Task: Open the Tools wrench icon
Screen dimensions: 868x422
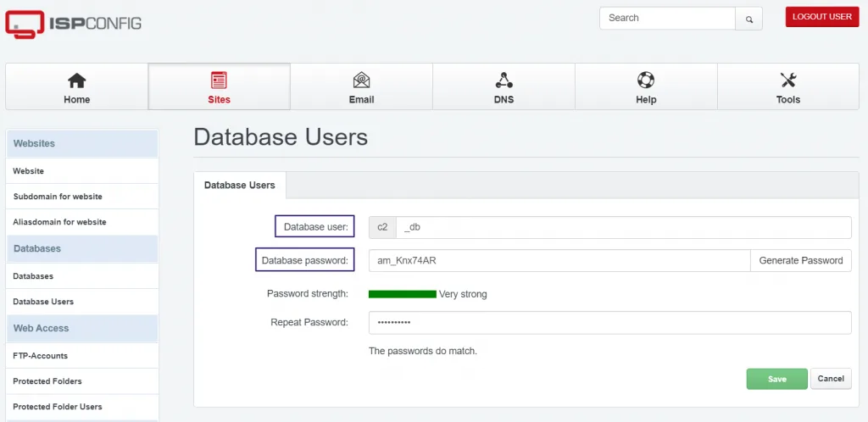Action: point(788,81)
